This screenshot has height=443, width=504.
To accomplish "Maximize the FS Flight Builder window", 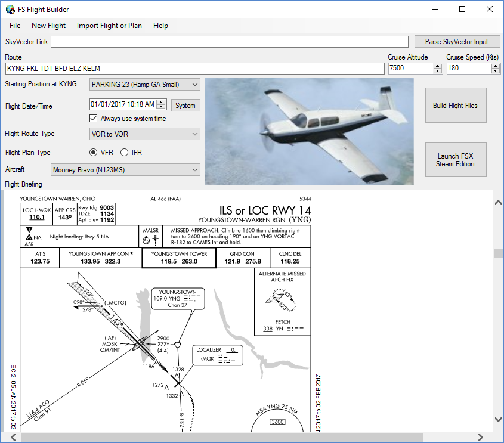I will (462, 9).
